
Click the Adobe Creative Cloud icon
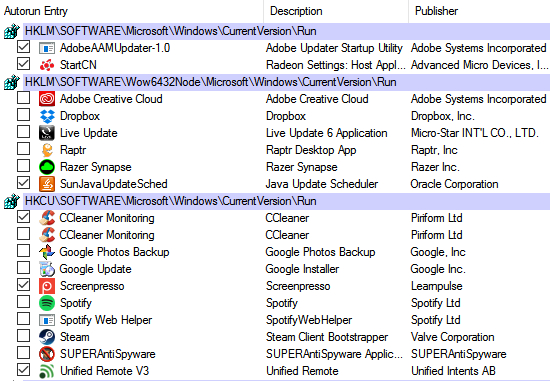coord(47,99)
